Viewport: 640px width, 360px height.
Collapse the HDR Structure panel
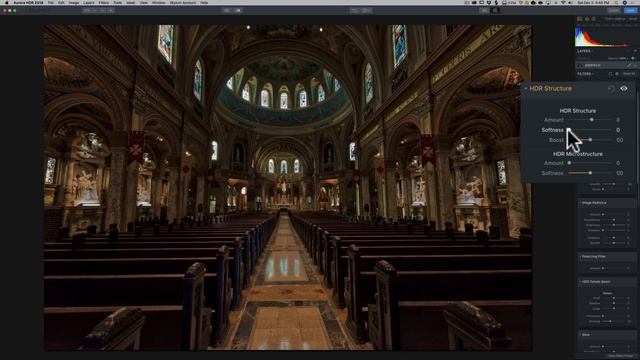point(526,88)
